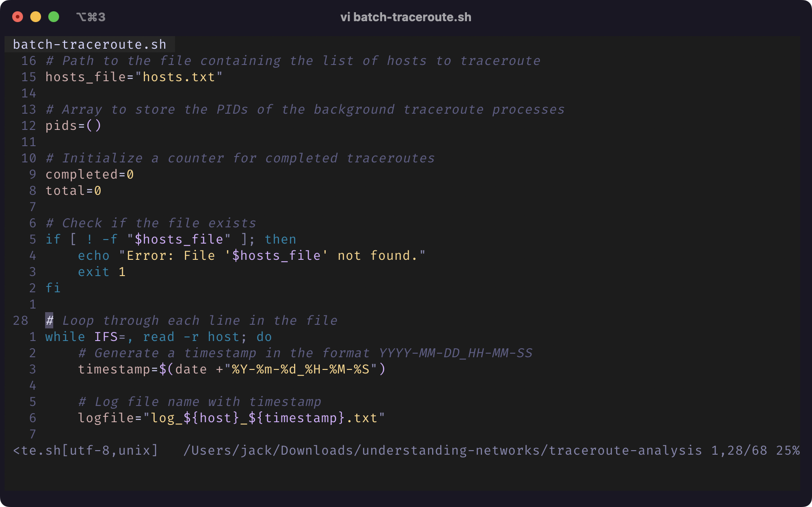
Task: Click the ⌥⌘3 session shortcut indicator
Action: coord(91,17)
